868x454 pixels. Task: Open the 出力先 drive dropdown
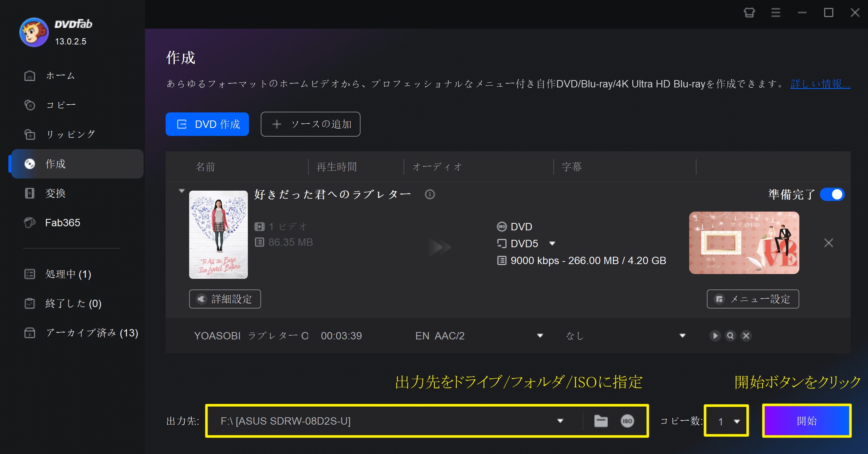[560, 421]
